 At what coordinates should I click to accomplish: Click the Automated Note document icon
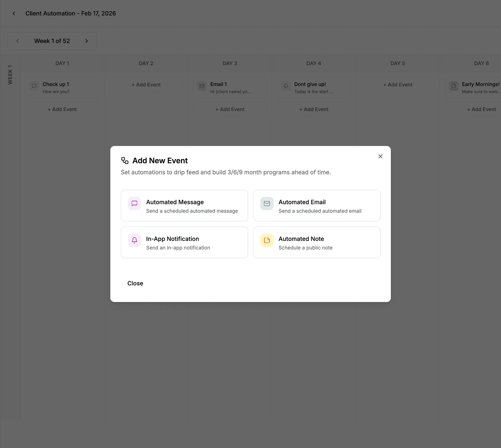pos(267,240)
